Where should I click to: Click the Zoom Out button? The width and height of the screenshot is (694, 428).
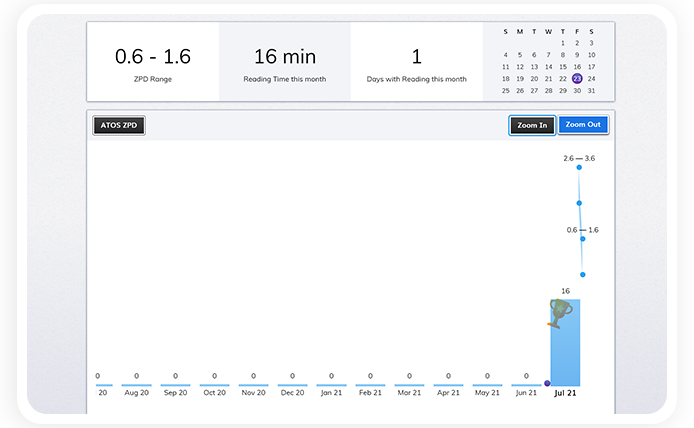[583, 125]
